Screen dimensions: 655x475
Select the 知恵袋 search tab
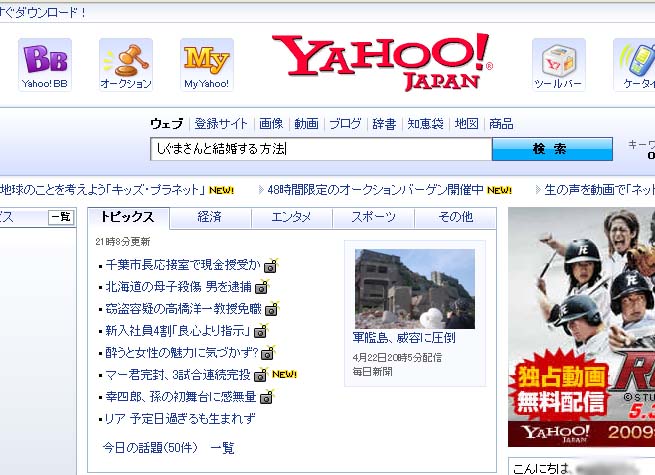pos(425,124)
